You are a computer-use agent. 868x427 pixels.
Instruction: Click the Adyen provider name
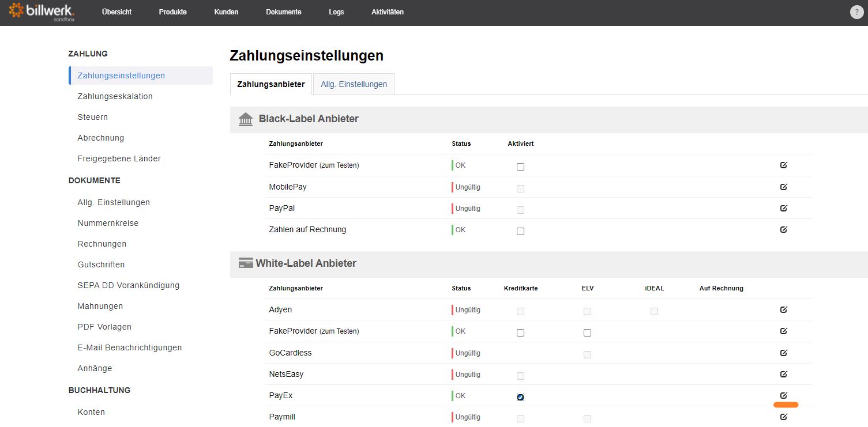tap(280, 309)
